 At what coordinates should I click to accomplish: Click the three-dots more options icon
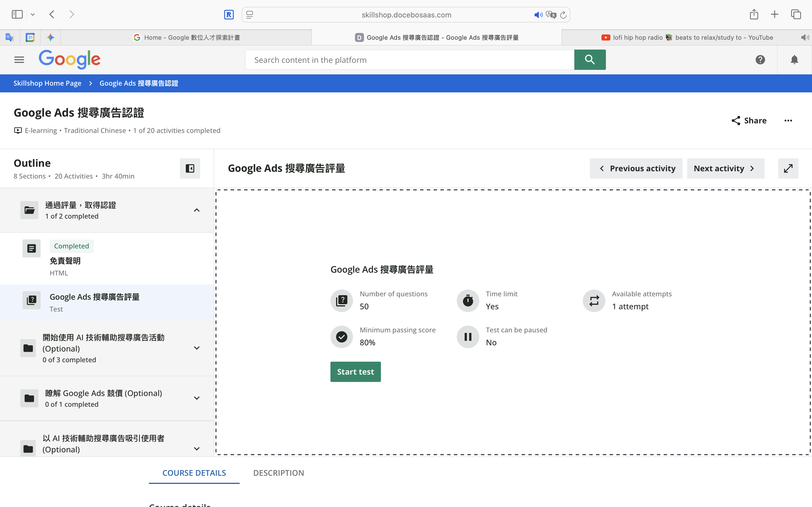pyautogui.click(x=788, y=121)
